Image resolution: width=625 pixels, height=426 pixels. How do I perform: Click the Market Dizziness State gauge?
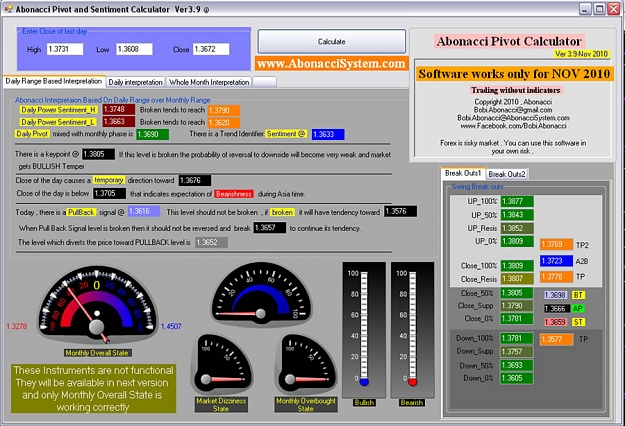(222, 364)
